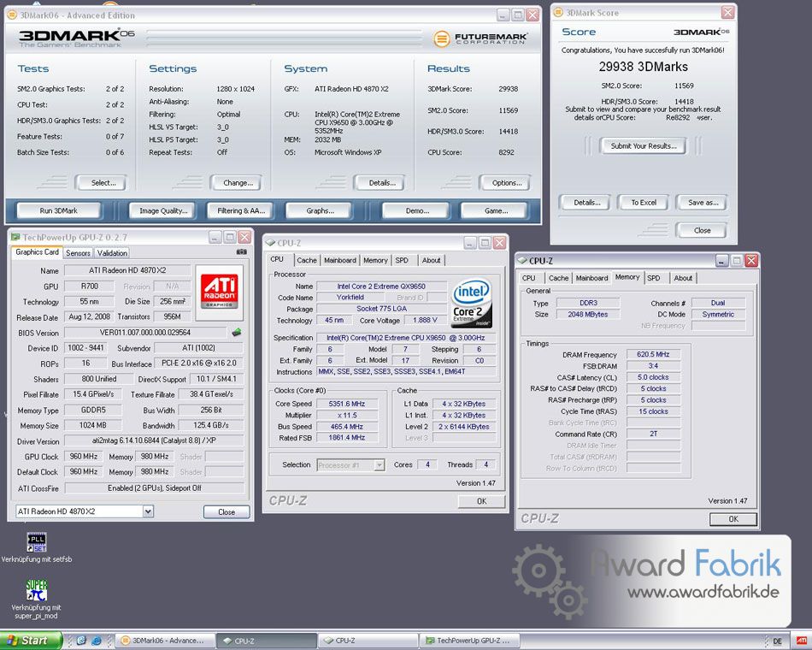812x650 pixels.
Task: Click the Game button
Action: point(496,210)
